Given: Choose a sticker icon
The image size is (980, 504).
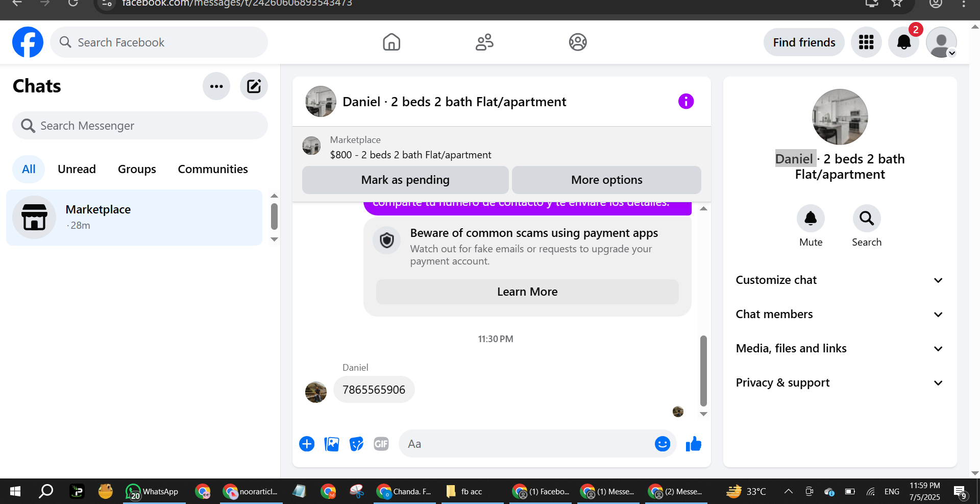Looking at the screenshot, I should tap(356, 444).
